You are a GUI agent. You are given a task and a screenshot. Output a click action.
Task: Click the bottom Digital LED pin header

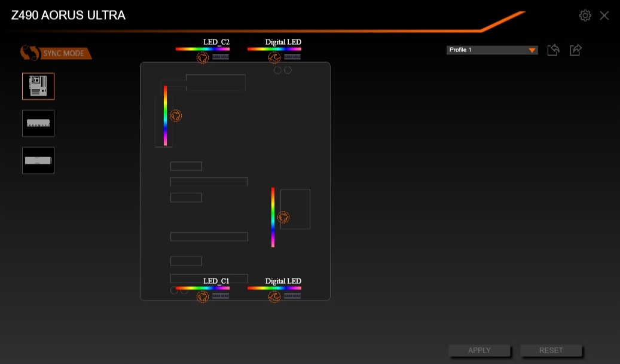[x=292, y=296]
